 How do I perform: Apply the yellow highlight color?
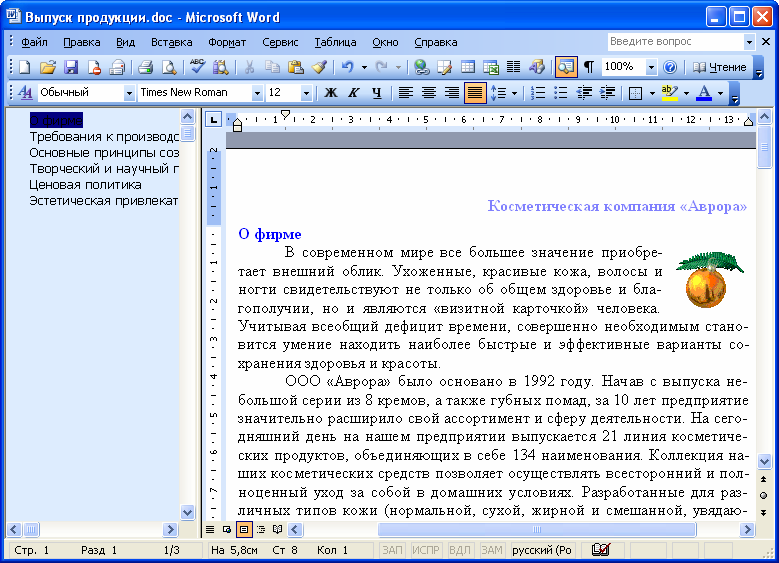pyautogui.click(x=670, y=92)
